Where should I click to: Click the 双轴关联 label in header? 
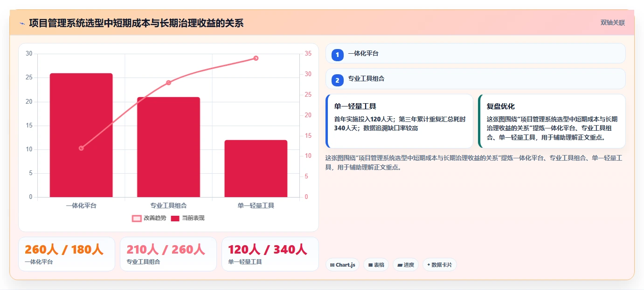coord(612,23)
